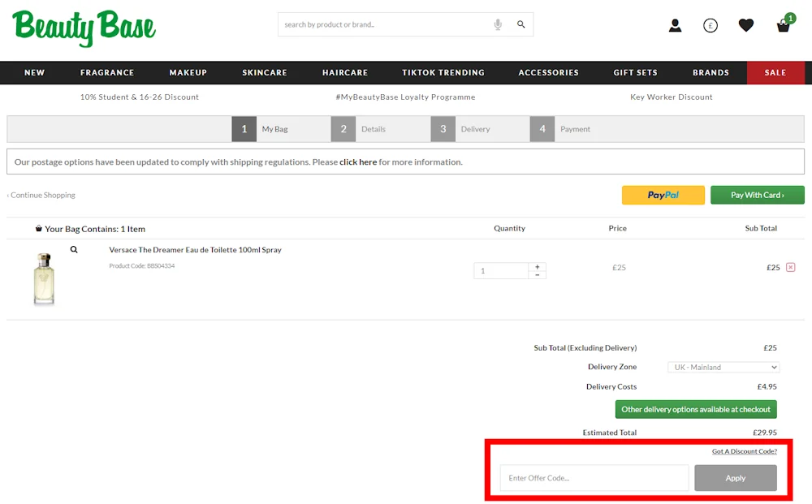Open the BRANDS menu
The width and height of the screenshot is (812, 504).
pyautogui.click(x=710, y=72)
